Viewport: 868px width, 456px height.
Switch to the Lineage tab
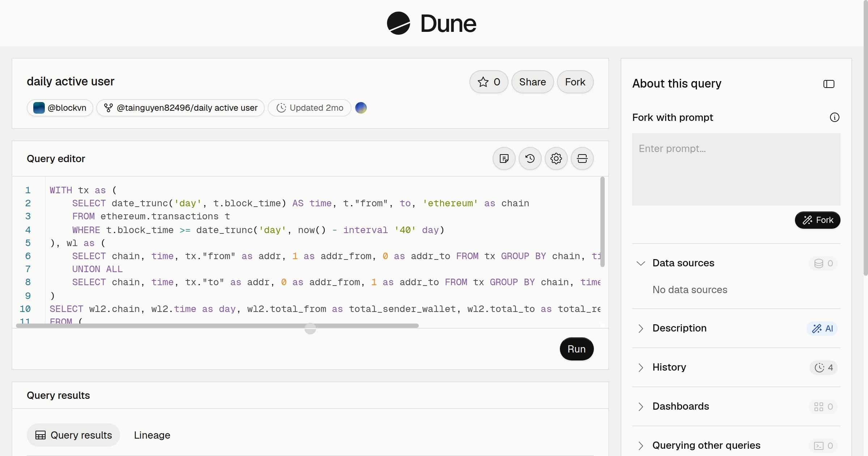point(152,435)
